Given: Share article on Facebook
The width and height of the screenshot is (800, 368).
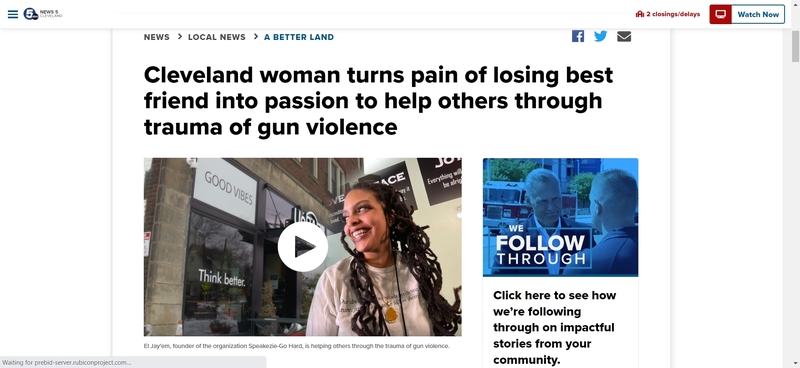Looking at the screenshot, I should click(578, 36).
